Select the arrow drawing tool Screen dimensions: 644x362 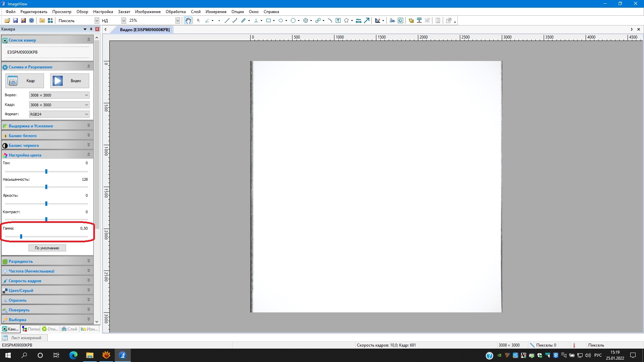pos(367,21)
